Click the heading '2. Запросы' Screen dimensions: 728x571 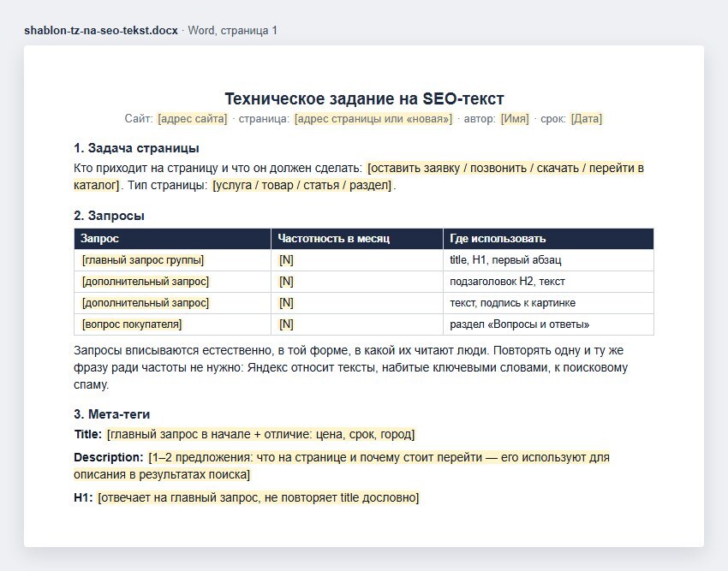click(x=109, y=216)
